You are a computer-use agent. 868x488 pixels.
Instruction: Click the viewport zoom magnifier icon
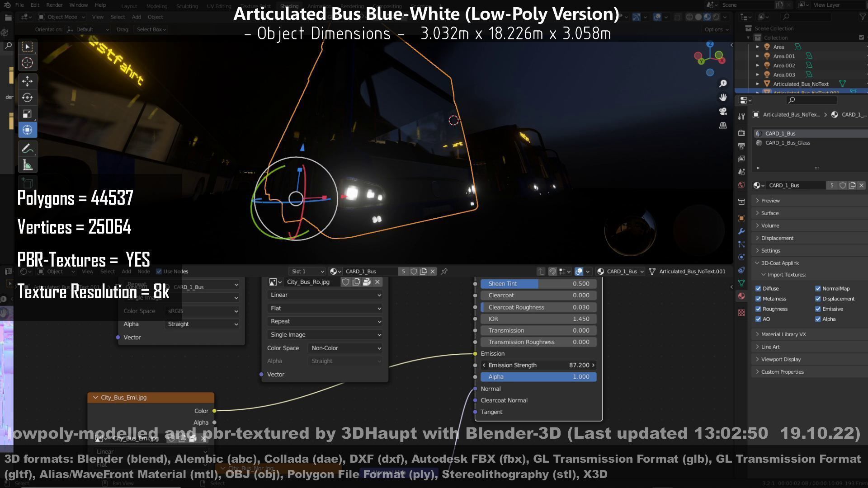(x=723, y=84)
